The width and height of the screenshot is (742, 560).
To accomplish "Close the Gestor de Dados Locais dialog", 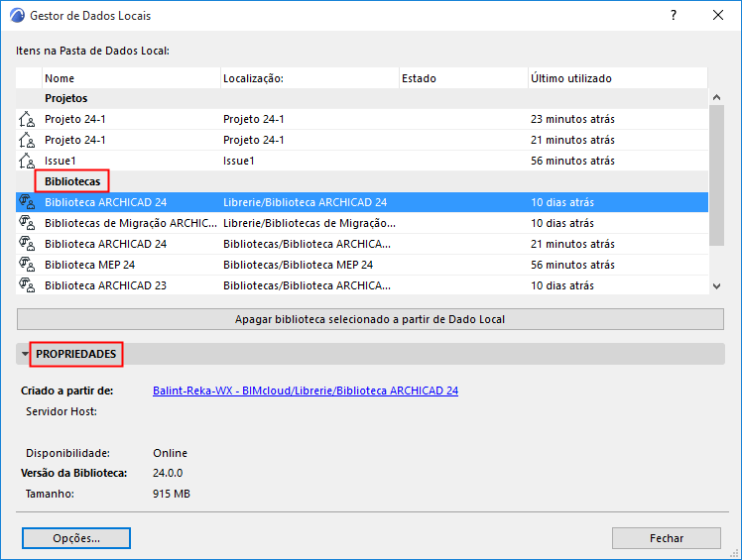I will pyautogui.click(x=718, y=15).
